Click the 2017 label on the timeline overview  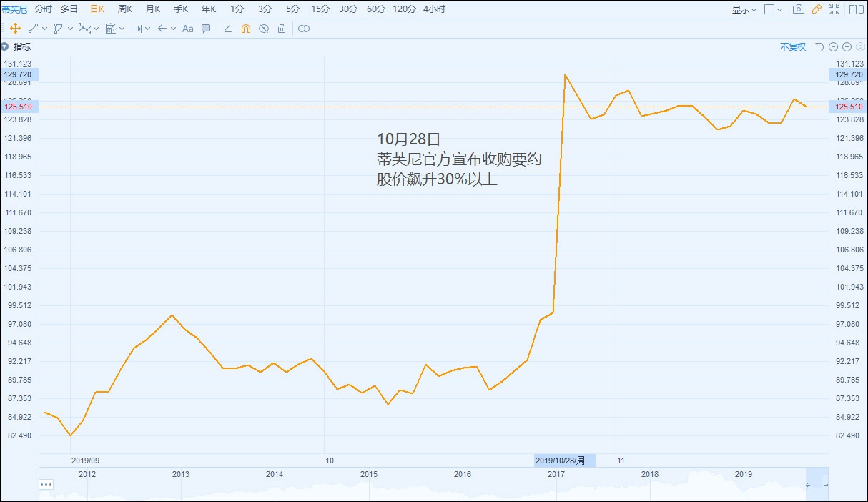tap(556, 474)
